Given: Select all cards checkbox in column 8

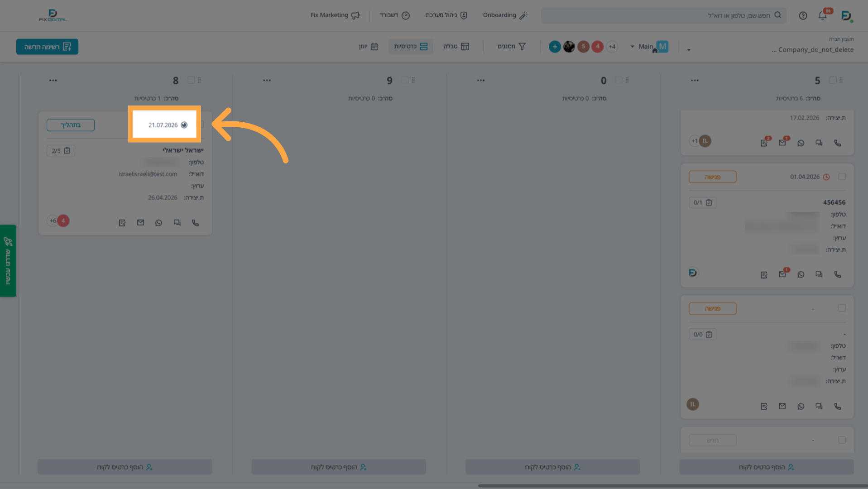Looking at the screenshot, I should pos(191,80).
